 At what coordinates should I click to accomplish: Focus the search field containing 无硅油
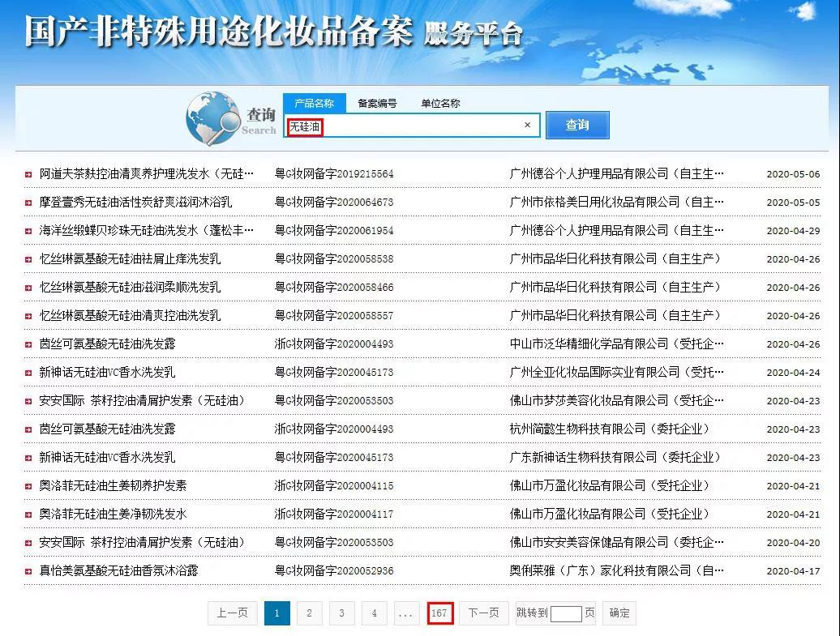[x=411, y=126]
